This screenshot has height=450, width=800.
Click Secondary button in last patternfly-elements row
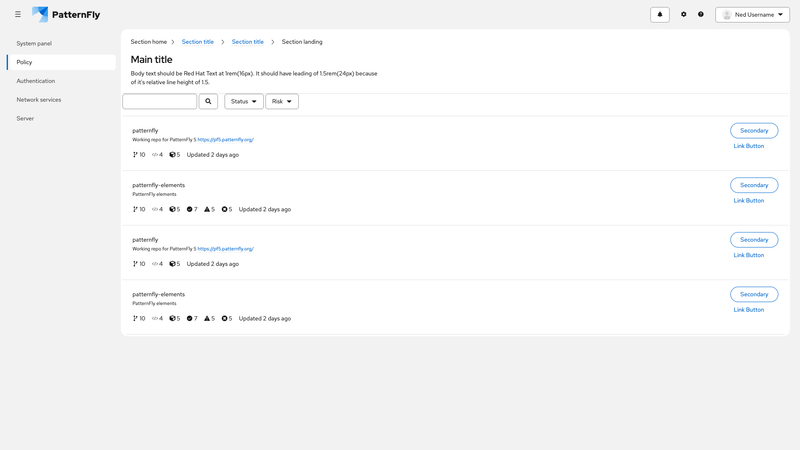point(754,294)
